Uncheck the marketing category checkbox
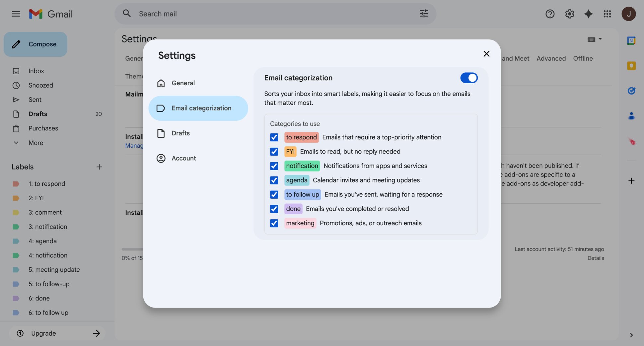The width and height of the screenshot is (644, 346). 274,223
